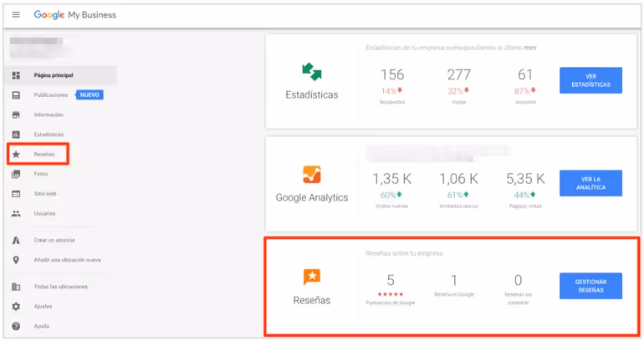Viewport: 644px width, 341px height.
Task: Click the 0 Reseñas sin contestar count
Action: point(518,280)
